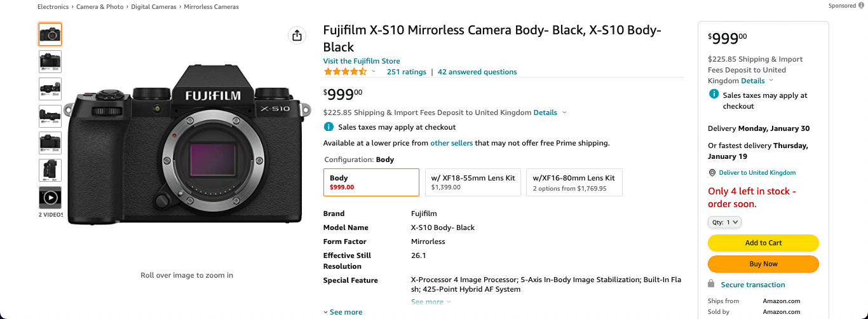Click the share icon above product image
Screen dimensions: 868x319
point(297,36)
